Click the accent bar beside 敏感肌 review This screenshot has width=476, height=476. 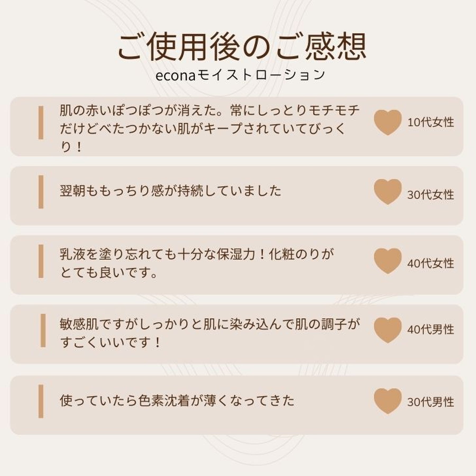point(43,330)
